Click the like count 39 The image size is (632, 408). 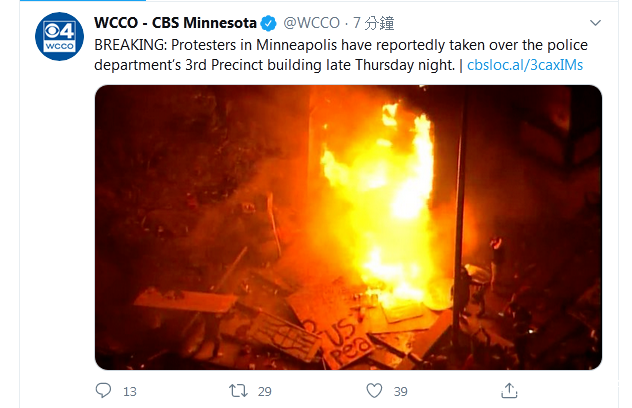click(401, 391)
